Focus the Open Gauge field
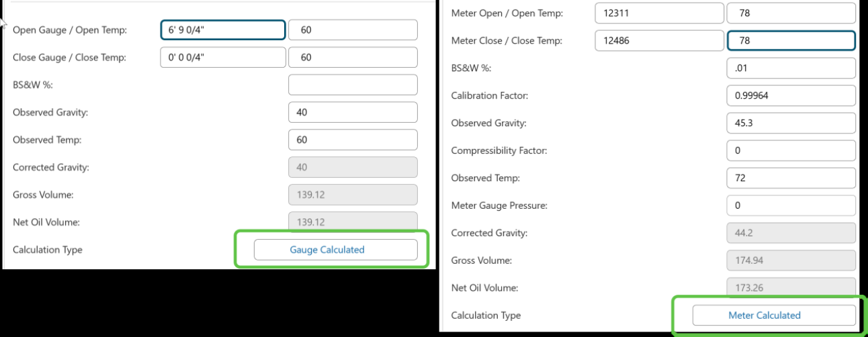This screenshot has height=337, width=868. [x=223, y=30]
